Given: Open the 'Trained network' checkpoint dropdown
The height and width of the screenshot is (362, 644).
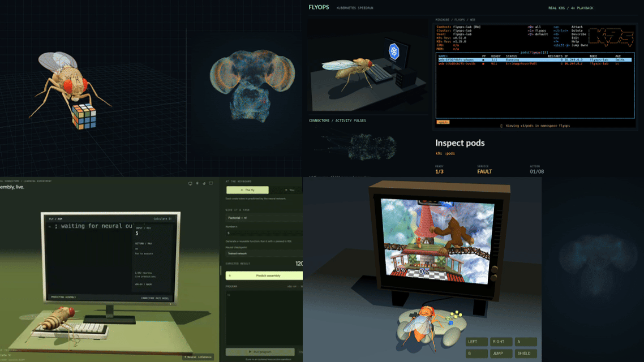Looking at the screenshot, I should [x=264, y=253].
